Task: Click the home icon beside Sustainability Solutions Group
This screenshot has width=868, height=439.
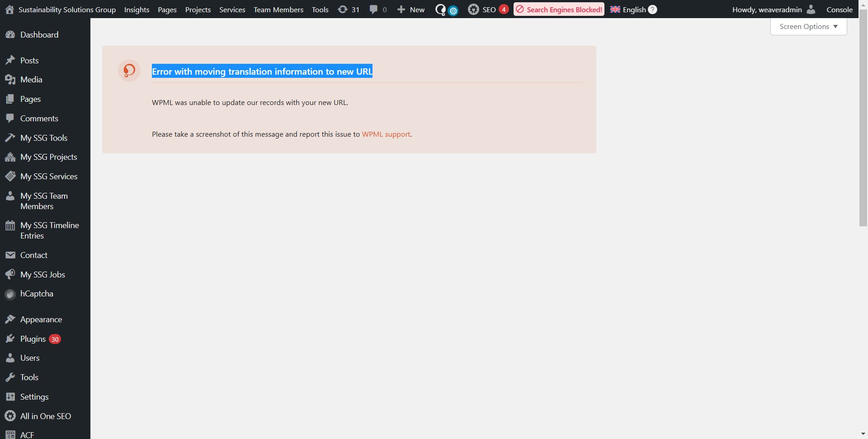Action: click(9, 10)
